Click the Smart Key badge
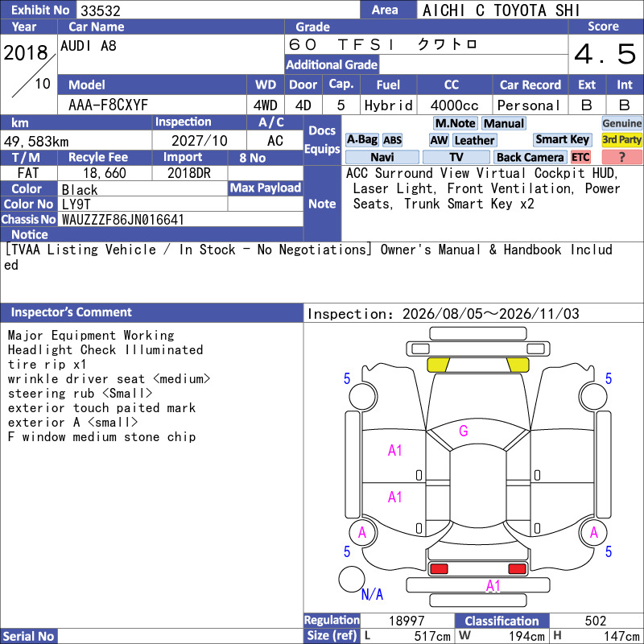644x644 pixels. 562,139
